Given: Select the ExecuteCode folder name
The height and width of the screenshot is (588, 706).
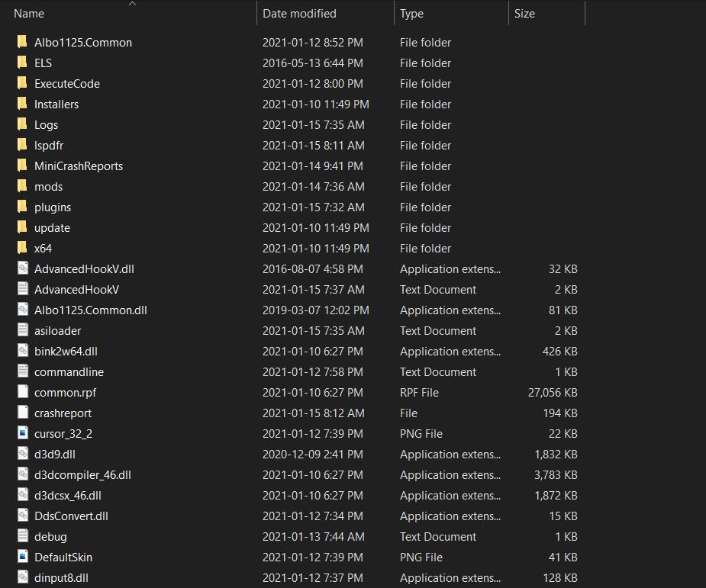Looking at the screenshot, I should coord(66,83).
